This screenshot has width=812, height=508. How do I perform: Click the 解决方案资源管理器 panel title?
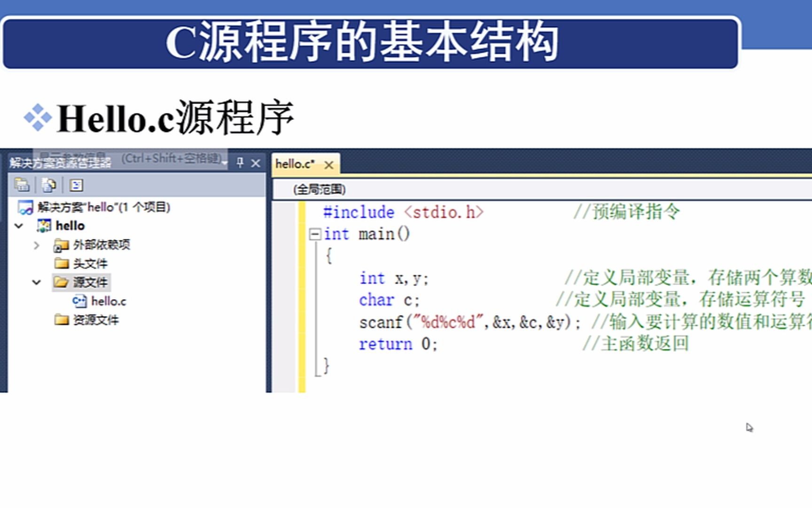point(60,163)
